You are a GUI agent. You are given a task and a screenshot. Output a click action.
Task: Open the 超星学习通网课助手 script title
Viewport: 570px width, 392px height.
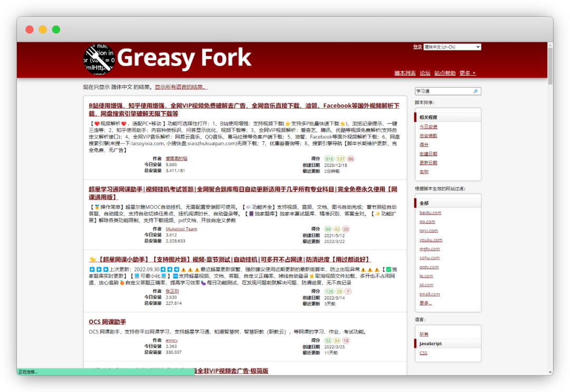(x=243, y=193)
